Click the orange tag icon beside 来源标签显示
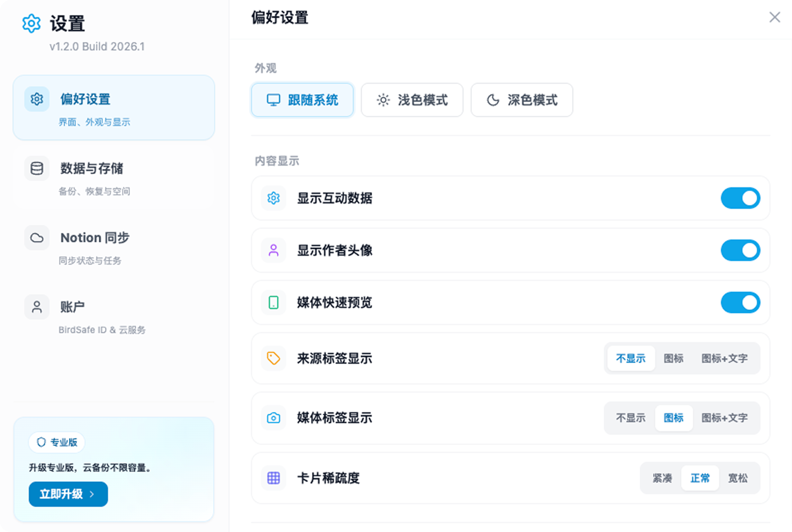Viewport: 792px width, 532px height. tap(274, 358)
